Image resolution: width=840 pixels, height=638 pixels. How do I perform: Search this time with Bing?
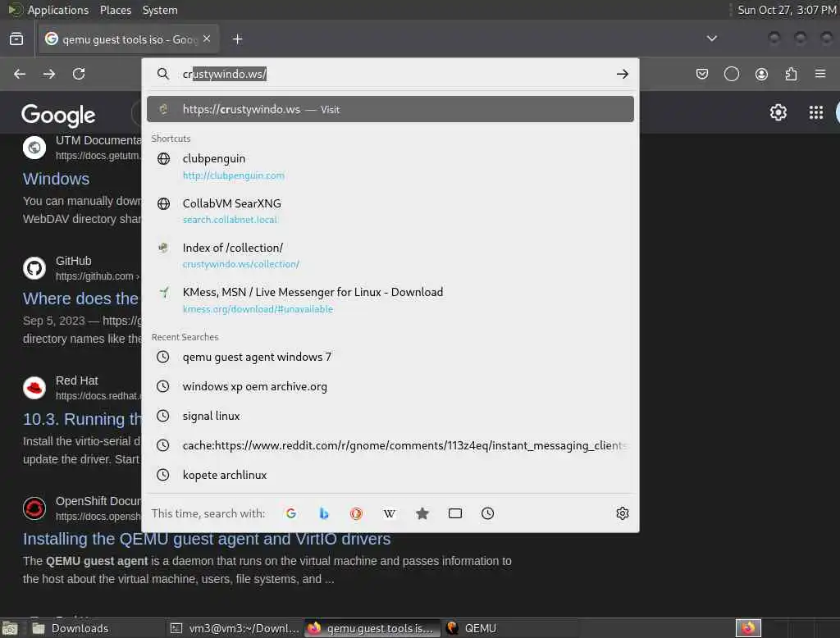point(323,513)
